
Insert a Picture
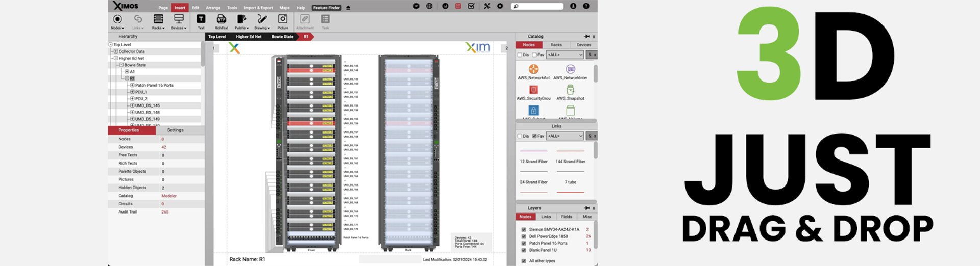click(x=283, y=22)
